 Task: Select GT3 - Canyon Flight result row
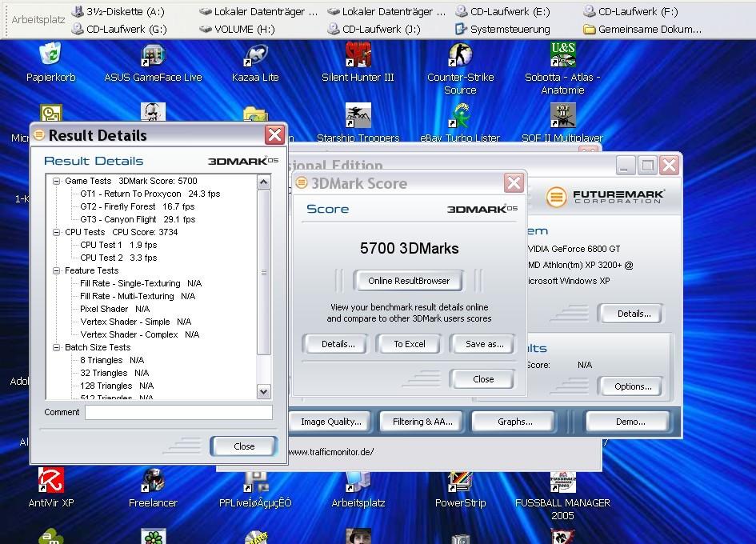(138, 219)
